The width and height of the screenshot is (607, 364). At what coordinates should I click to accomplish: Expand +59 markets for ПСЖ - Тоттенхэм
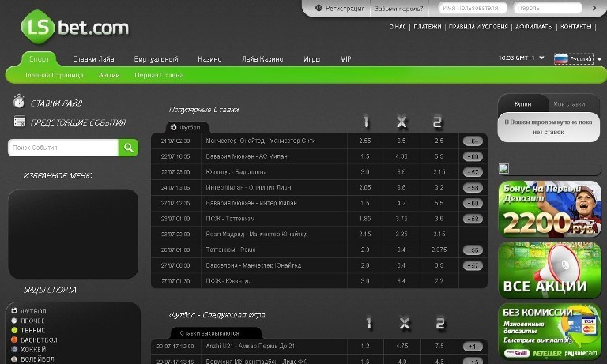pos(473,219)
